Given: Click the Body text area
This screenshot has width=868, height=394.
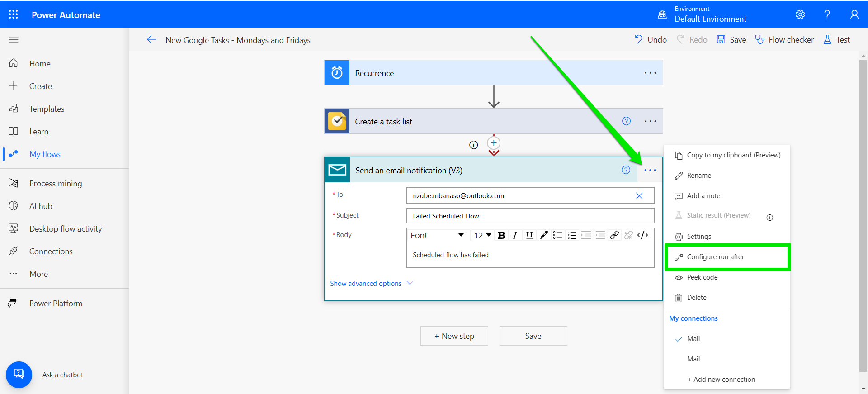Looking at the screenshot, I should [x=530, y=255].
